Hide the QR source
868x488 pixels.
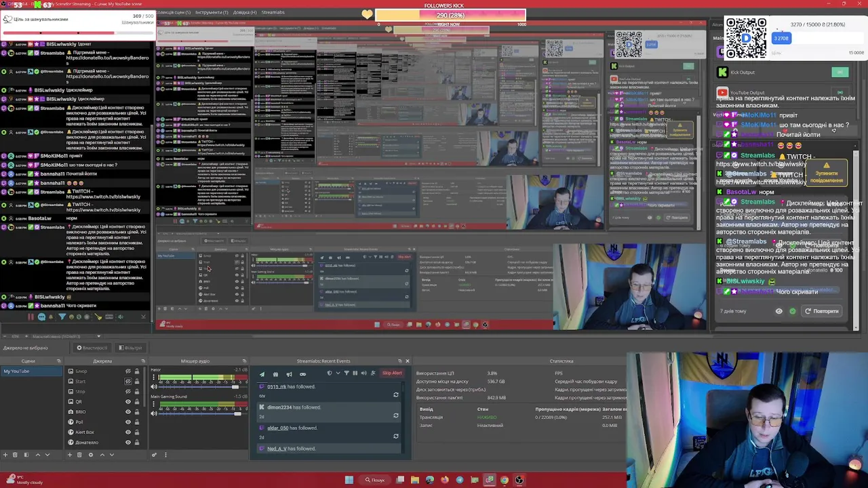[x=128, y=402]
